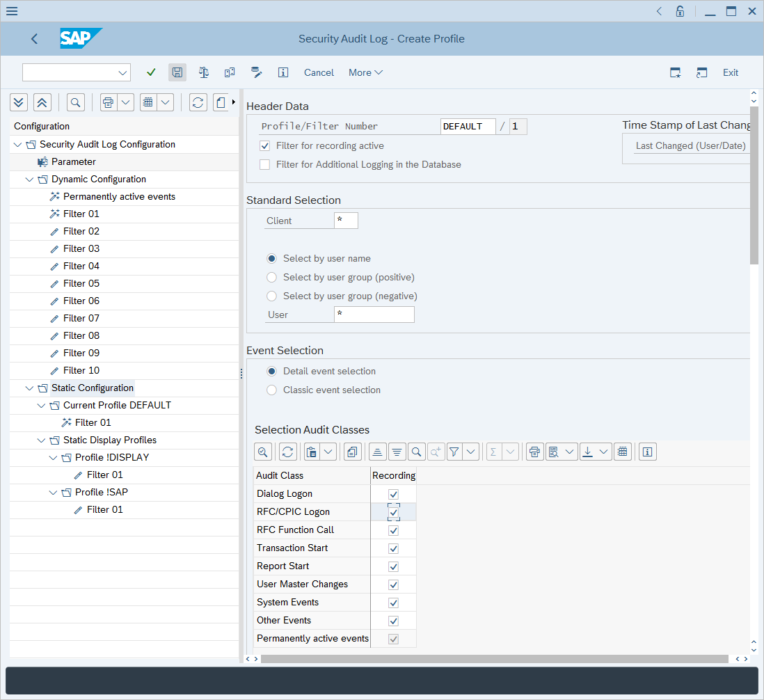764x700 pixels.
Task: Open the More menu
Action: pos(365,72)
